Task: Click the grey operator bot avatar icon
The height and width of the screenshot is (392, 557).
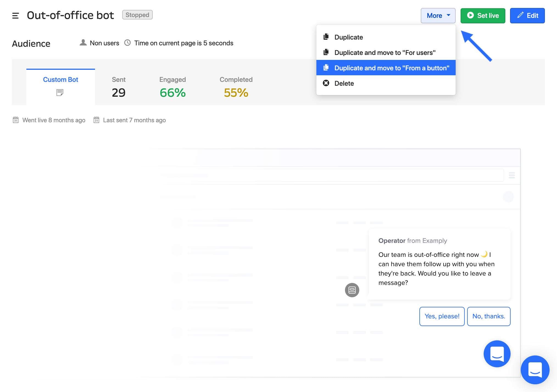Action: coord(352,290)
